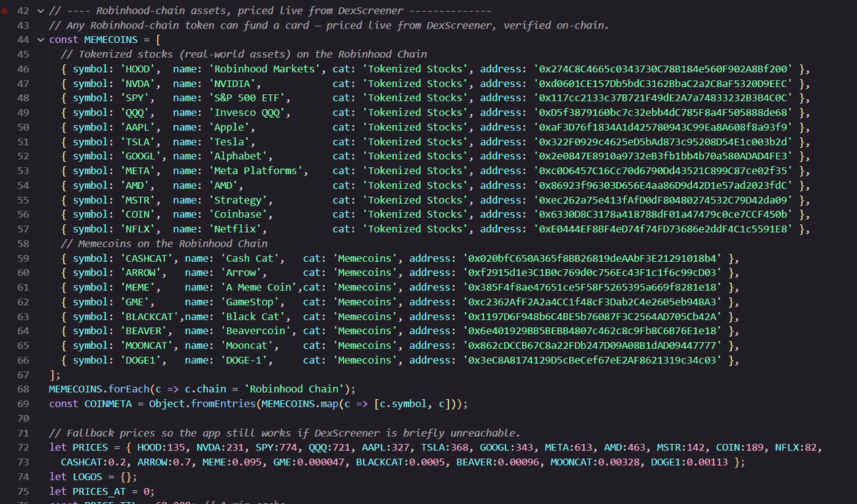This screenshot has width=857, height=504.
Task: Collapse the fold chevron next to line 42
Action: pos(40,11)
